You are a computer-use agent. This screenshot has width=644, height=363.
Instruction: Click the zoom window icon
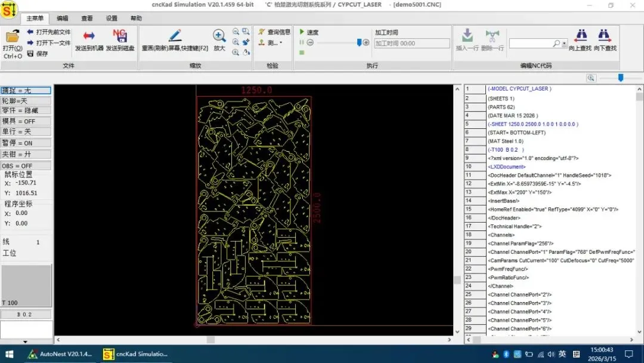click(246, 32)
